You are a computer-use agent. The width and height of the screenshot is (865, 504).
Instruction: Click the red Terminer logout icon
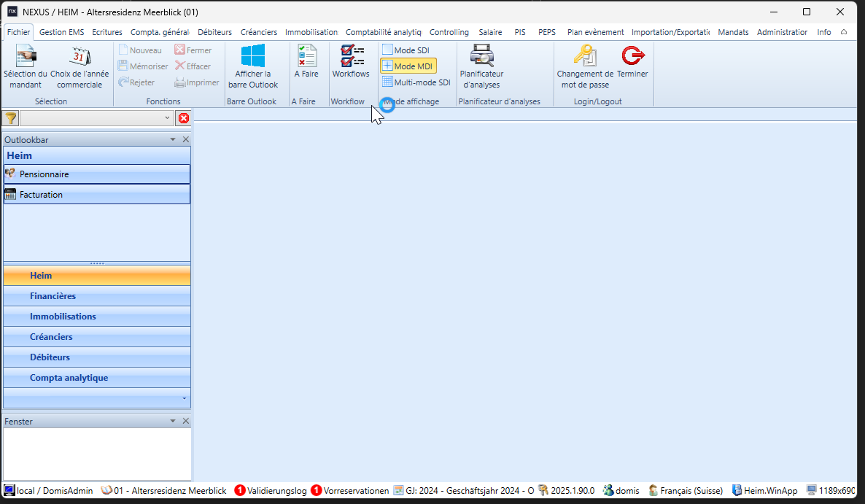(x=632, y=56)
